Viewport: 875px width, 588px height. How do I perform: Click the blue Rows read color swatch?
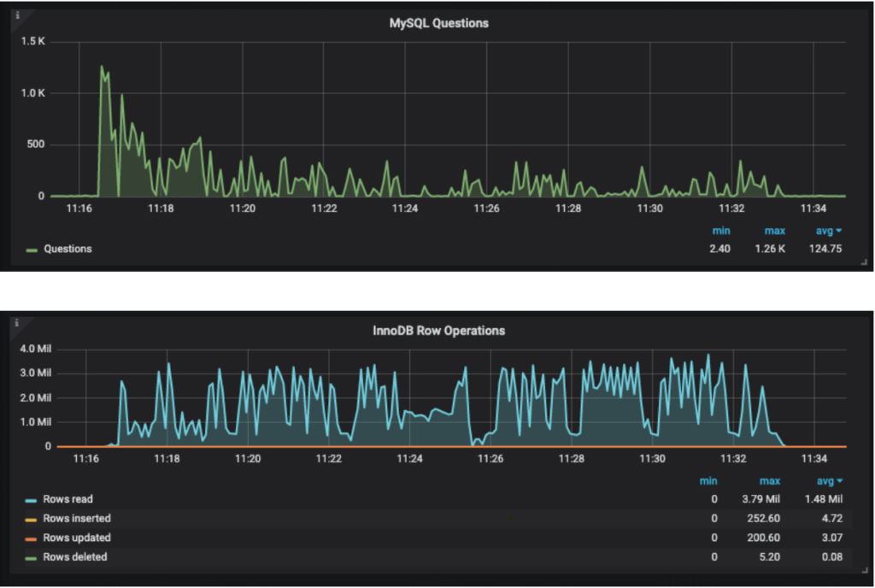click(x=32, y=500)
